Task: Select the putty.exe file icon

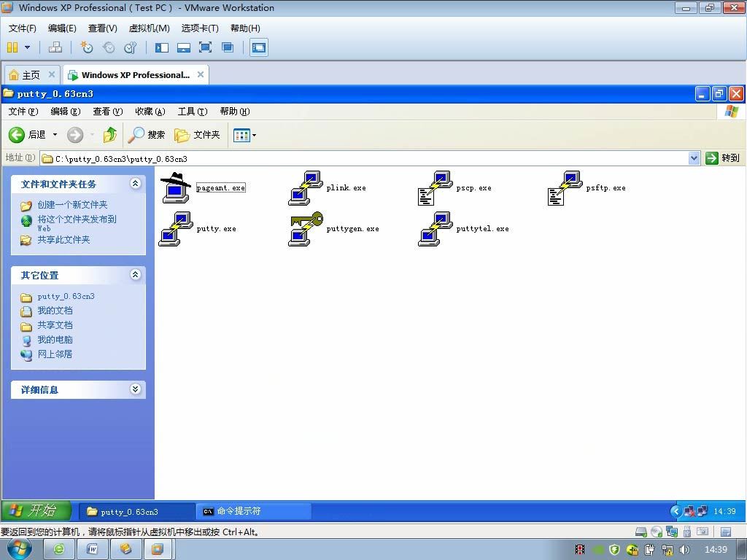Action: tap(175, 228)
